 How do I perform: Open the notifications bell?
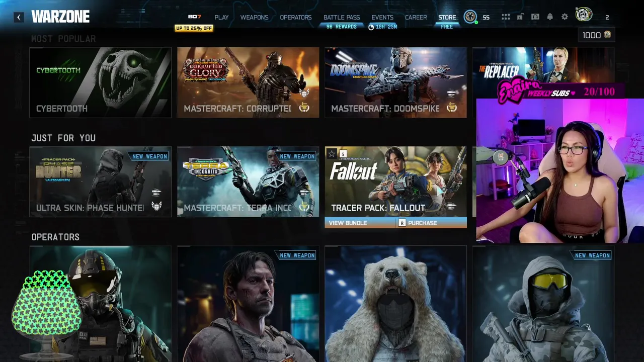pyautogui.click(x=550, y=17)
